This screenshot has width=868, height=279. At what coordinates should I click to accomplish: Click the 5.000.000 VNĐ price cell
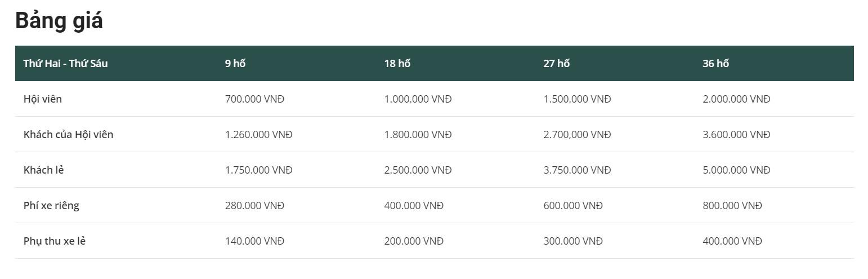coord(736,170)
